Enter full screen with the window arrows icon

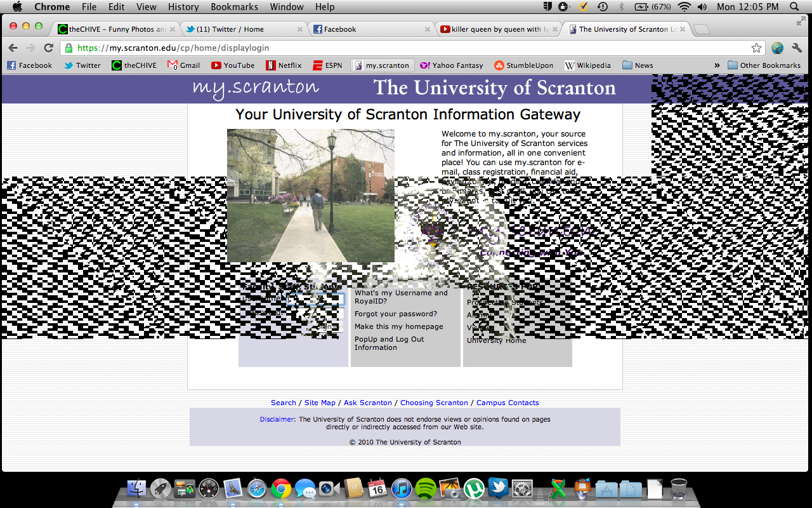tap(801, 22)
